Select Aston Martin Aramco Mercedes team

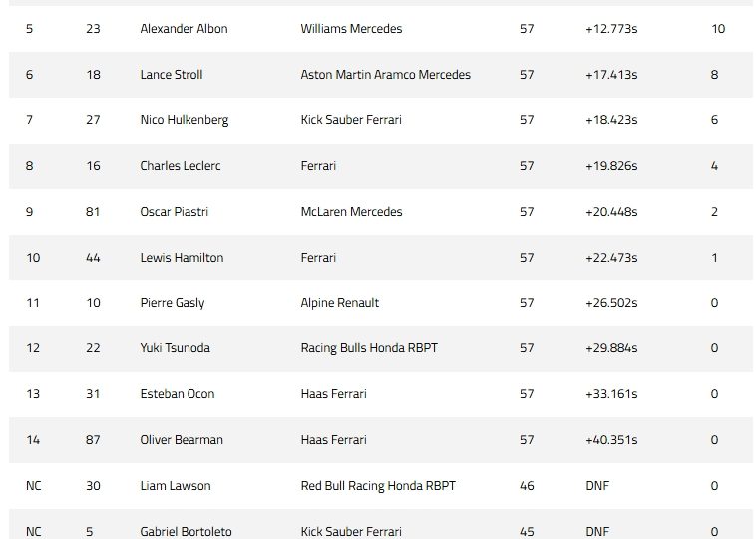tap(385, 75)
